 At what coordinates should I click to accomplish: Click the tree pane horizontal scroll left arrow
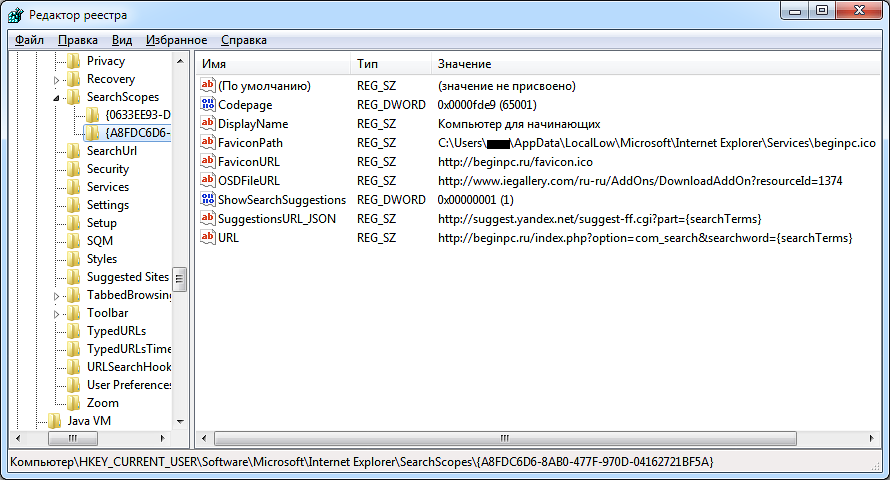18,438
